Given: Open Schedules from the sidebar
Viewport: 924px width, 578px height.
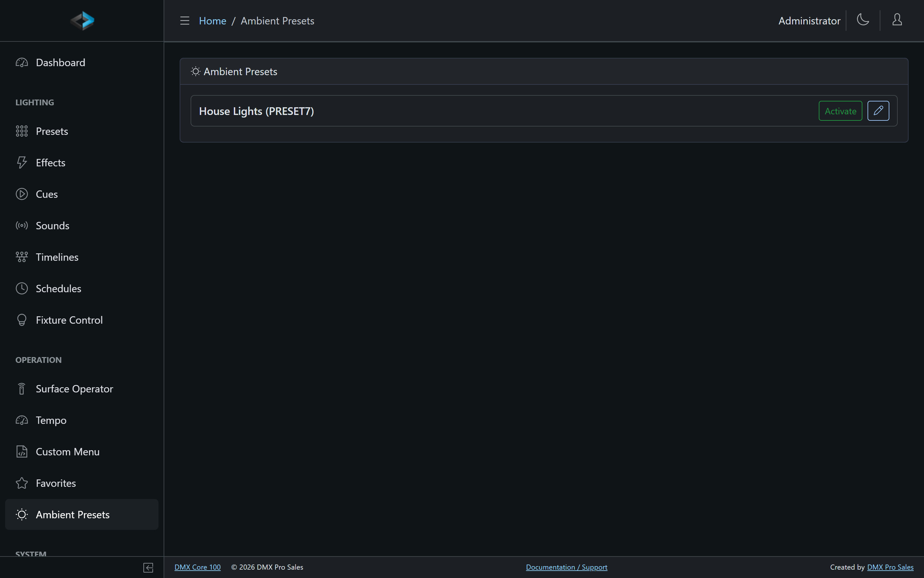Looking at the screenshot, I should coord(82,289).
